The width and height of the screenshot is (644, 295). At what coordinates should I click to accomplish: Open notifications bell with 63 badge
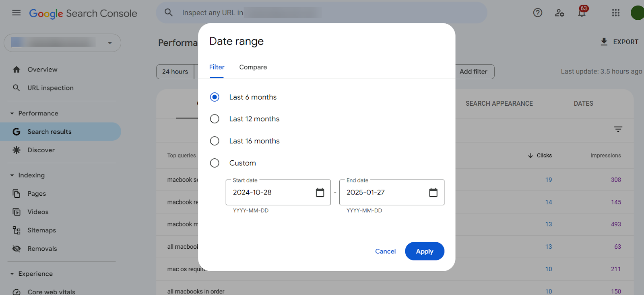pyautogui.click(x=582, y=12)
